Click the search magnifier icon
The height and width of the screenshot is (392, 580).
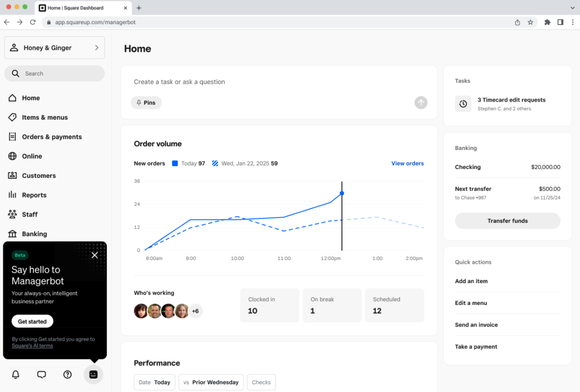(15, 73)
